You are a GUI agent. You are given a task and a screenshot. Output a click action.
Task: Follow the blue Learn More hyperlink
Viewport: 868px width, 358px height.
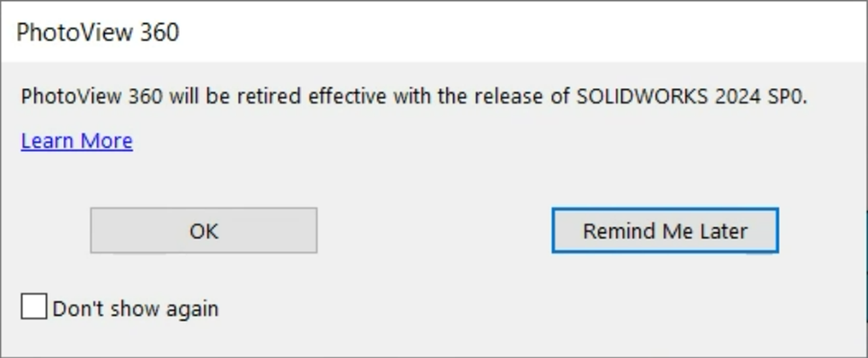[77, 141]
